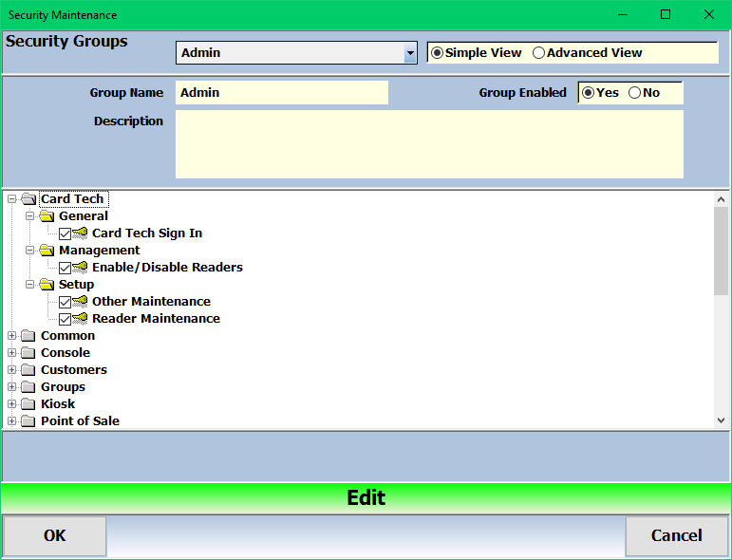Image resolution: width=732 pixels, height=560 pixels.
Task: Open the Security Groups dropdown
Action: click(x=410, y=53)
